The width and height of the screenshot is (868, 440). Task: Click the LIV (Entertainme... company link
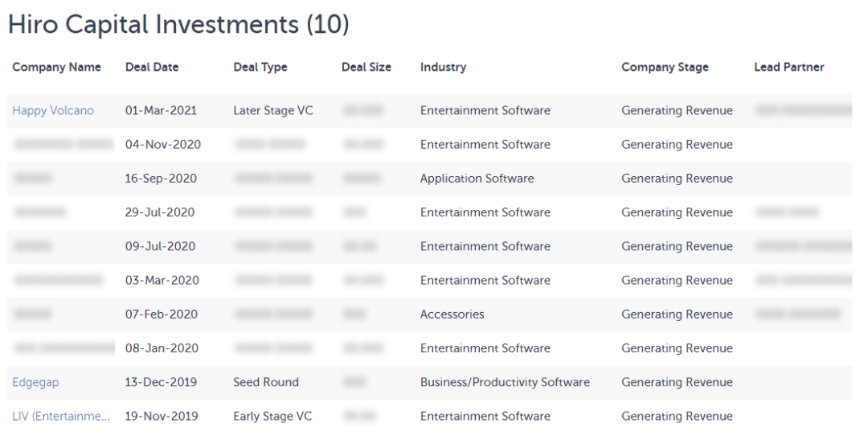tap(61, 417)
